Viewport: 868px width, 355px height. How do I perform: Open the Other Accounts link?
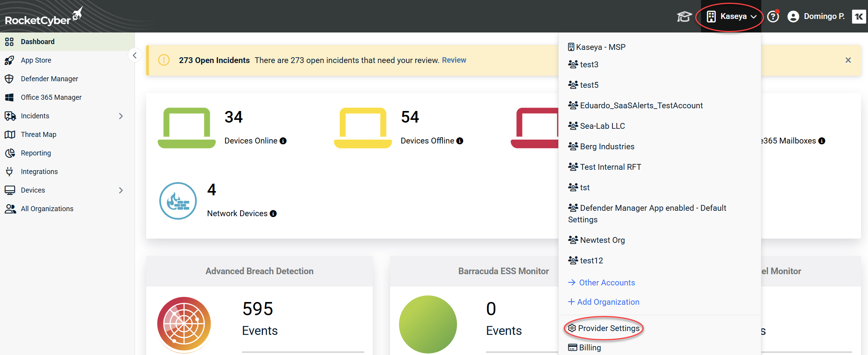(607, 283)
